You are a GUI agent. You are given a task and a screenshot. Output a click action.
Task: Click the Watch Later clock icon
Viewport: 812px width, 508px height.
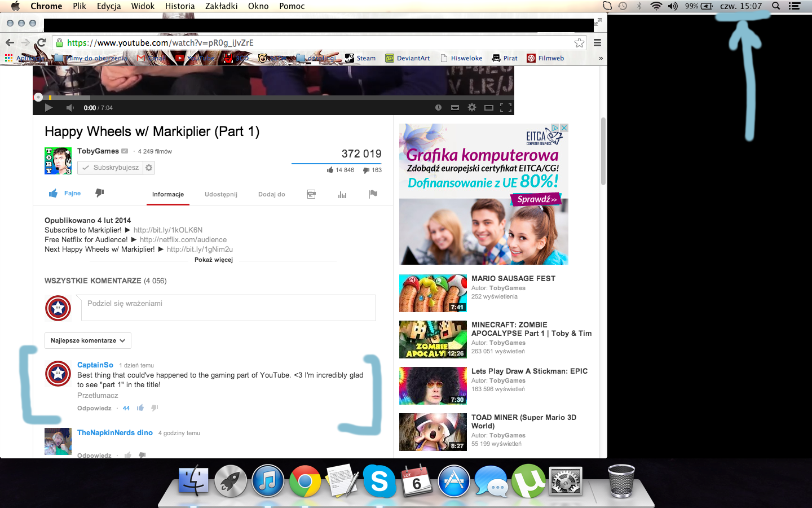click(438, 108)
